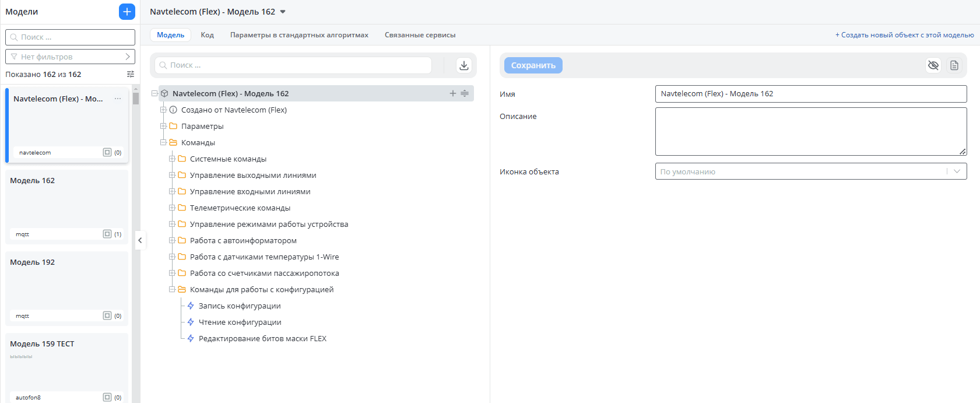Click collapse-all icon on root tree row

point(465,93)
